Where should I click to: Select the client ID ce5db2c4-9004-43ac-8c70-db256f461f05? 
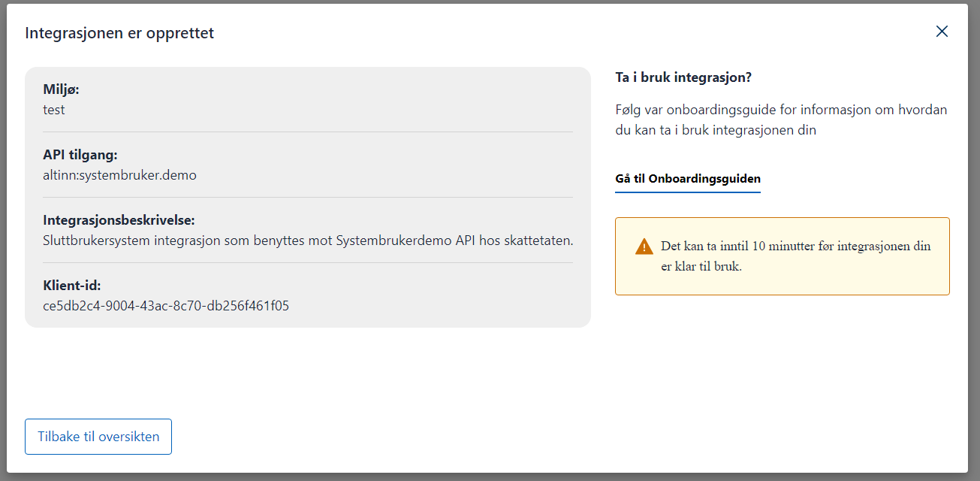pyautogui.click(x=166, y=306)
